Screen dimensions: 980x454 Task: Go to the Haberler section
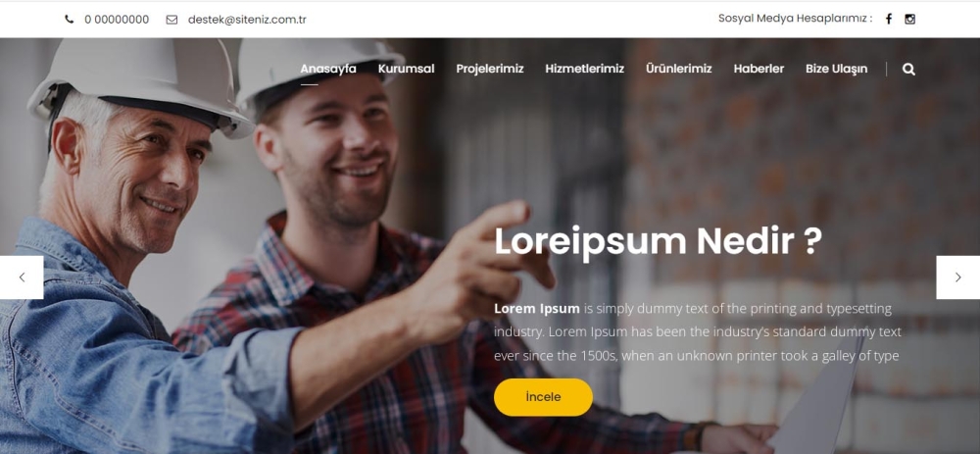coord(759,69)
